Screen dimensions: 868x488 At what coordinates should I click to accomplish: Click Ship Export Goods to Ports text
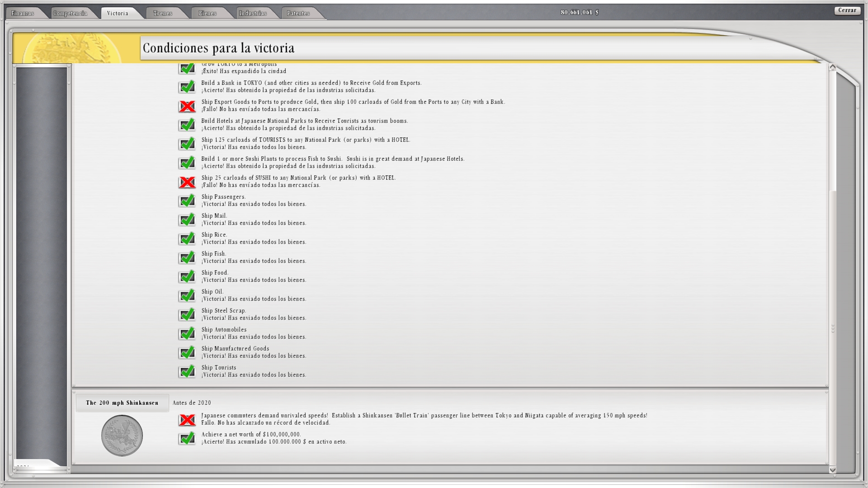click(x=353, y=102)
